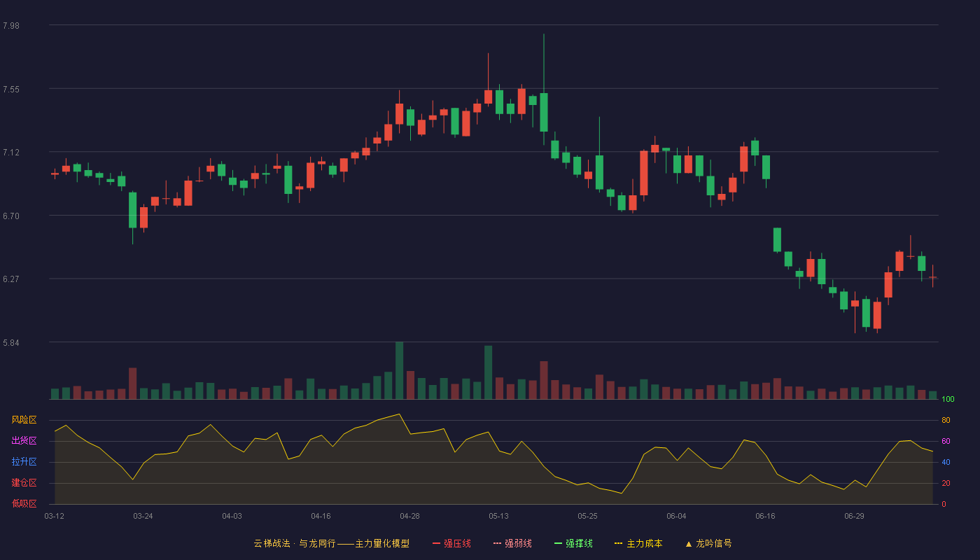Click the 风险区 zone label
This screenshot has height=560, width=980.
24,420
